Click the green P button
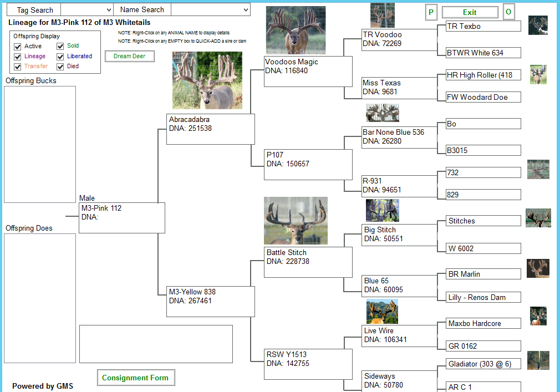 click(431, 12)
